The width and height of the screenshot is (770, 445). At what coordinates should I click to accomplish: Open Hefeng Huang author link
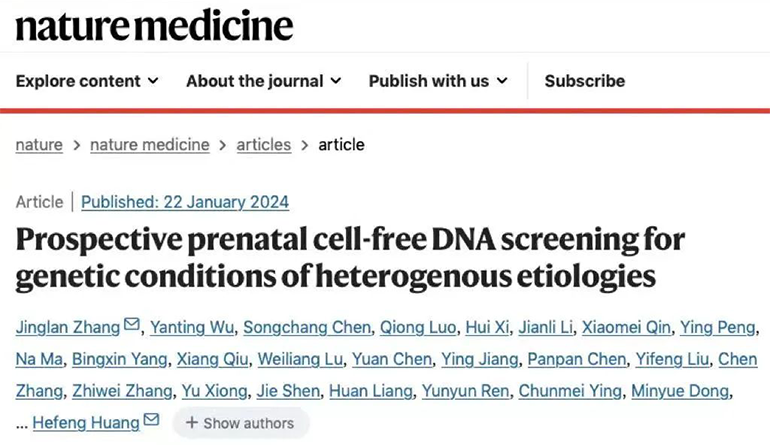[x=86, y=423]
